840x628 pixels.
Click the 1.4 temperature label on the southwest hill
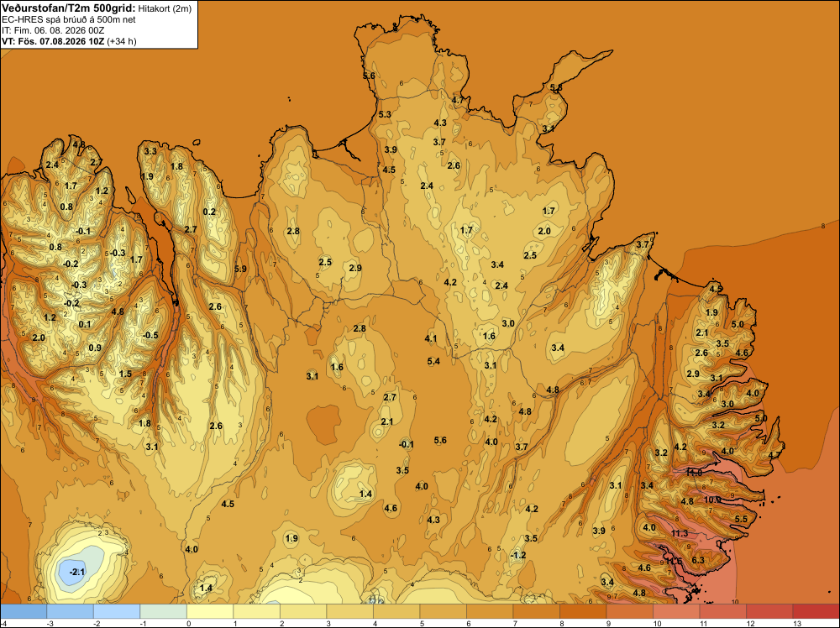click(x=206, y=588)
